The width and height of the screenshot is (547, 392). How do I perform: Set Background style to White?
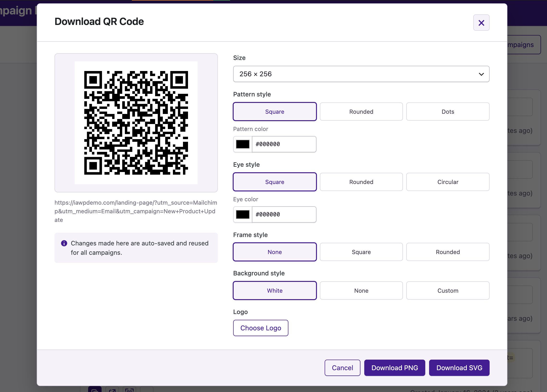point(274,291)
